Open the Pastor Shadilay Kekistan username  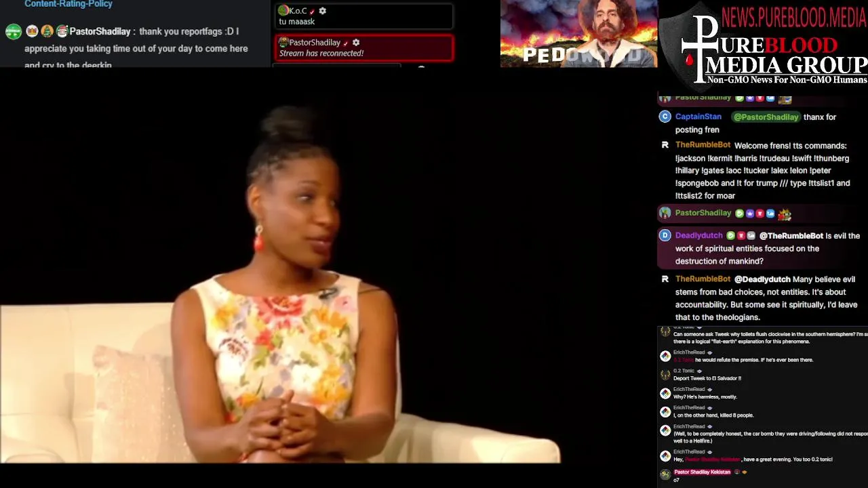[702, 472]
